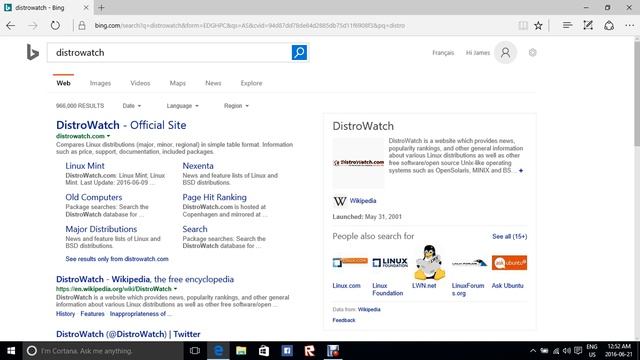
Task: Open the account profile avatar icon
Action: tap(505, 53)
